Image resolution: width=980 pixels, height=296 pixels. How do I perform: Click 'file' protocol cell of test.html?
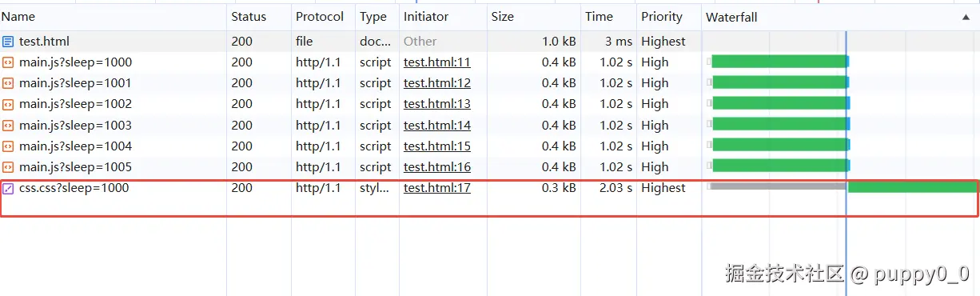pos(305,42)
